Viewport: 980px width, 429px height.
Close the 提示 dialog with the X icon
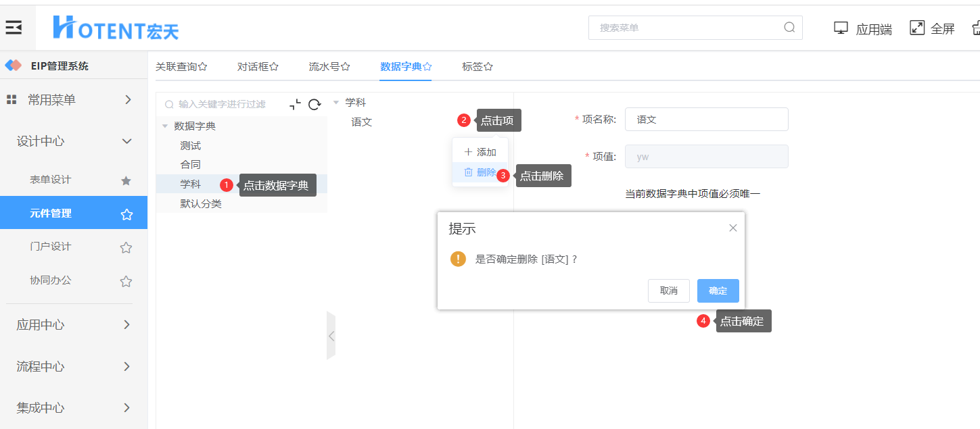[732, 228]
